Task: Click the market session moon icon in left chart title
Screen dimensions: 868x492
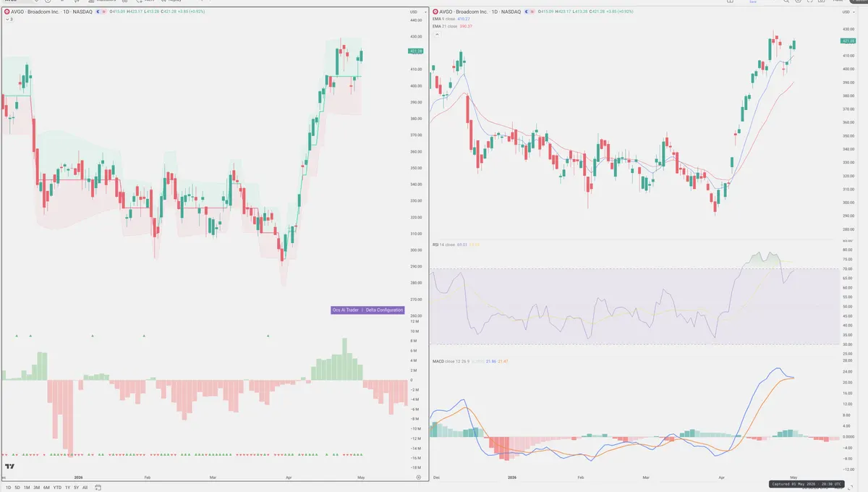Action: [x=99, y=12]
